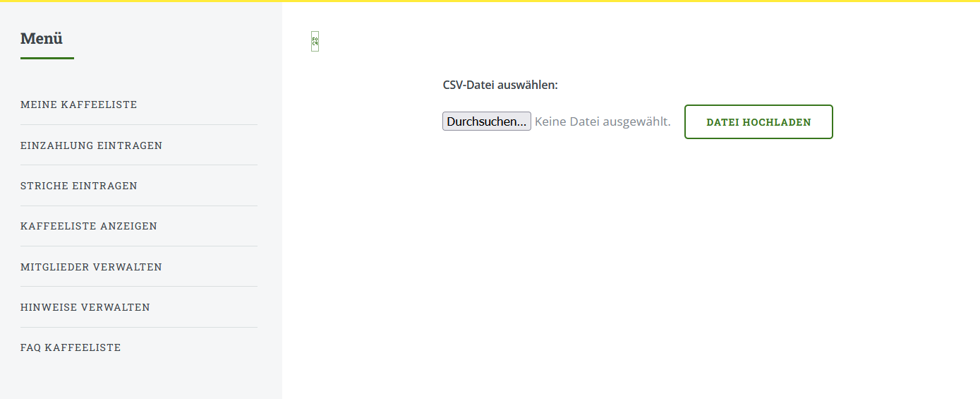The width and height of the screenshot is (980, 399).
Task: Click blank white area under the upload form
Action: click(631, 268)
